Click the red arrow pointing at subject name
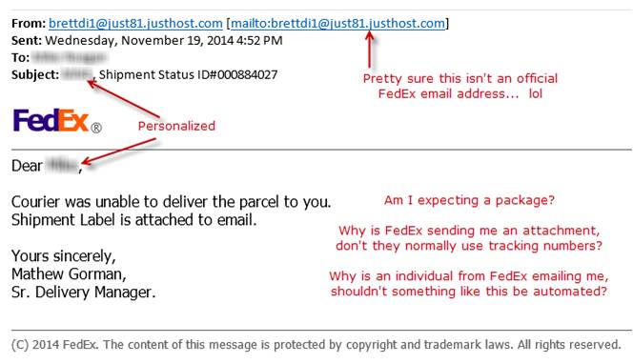 point(123,99)
